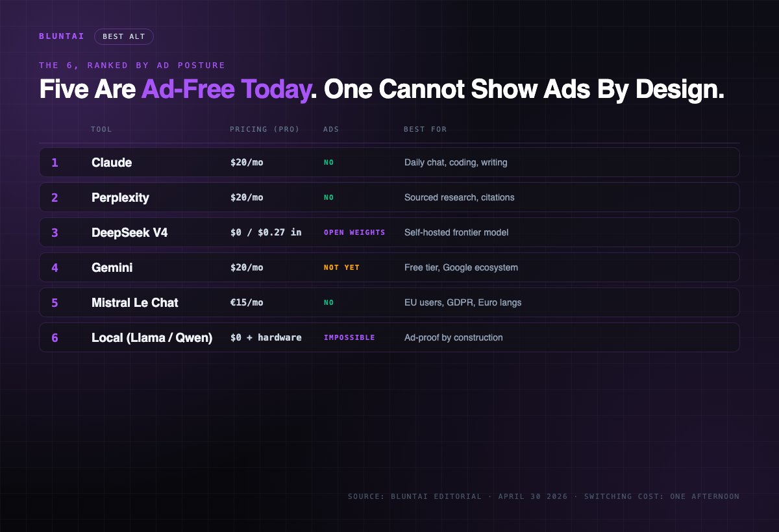Screen dimensions: 779x532
Task: Click the NO ads tag in Mistral row
Action: point(329,302)
